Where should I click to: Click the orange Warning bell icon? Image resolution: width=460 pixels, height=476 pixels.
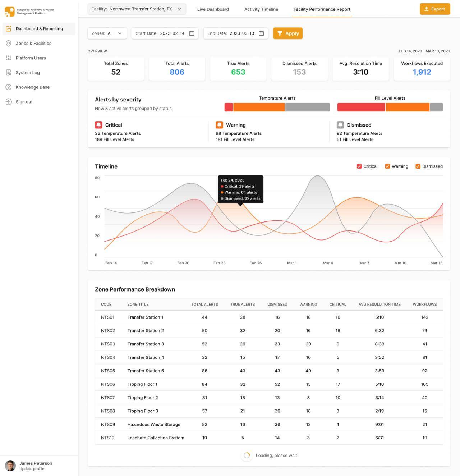(219, 125)
